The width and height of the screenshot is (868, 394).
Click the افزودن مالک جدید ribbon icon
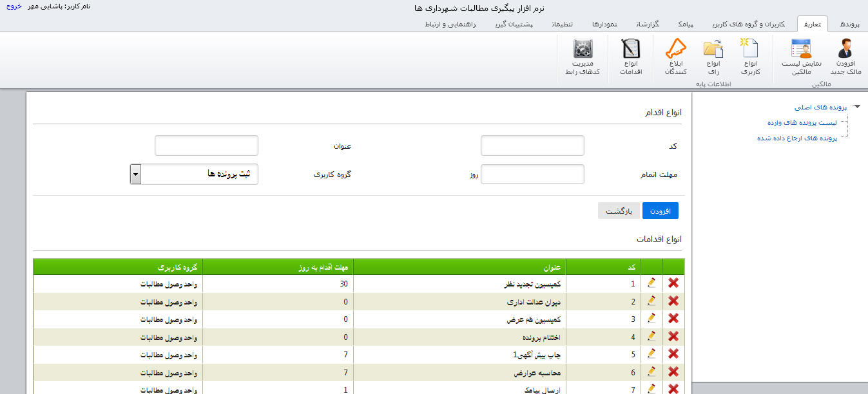(x=845, y=50)
